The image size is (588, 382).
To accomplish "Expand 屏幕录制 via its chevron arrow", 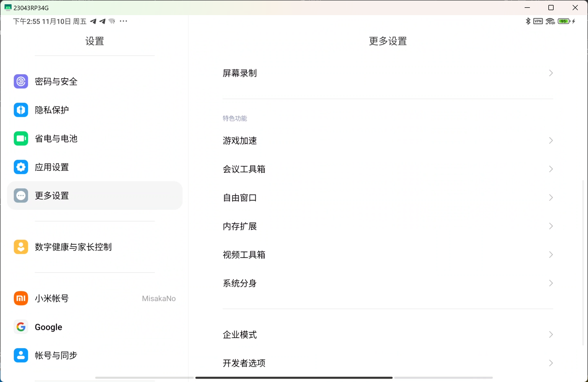I will click(x=550, y=73).
